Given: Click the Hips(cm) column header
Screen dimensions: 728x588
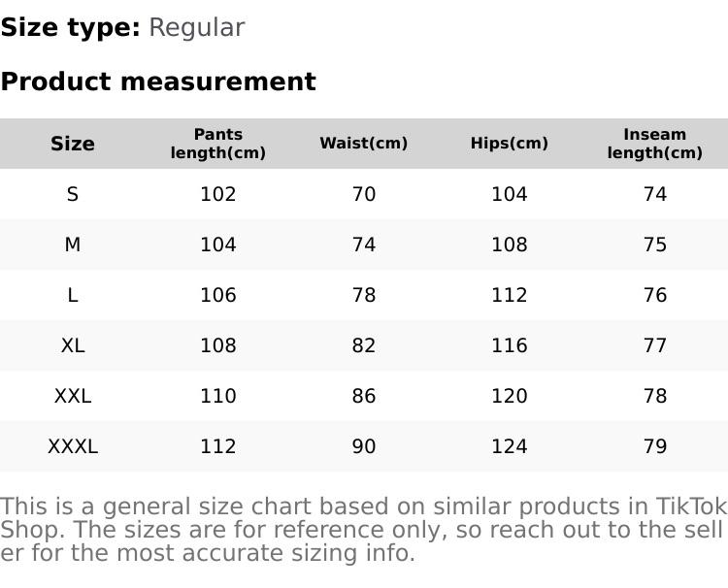Looking at the screenshot, I should pos(510,144).
